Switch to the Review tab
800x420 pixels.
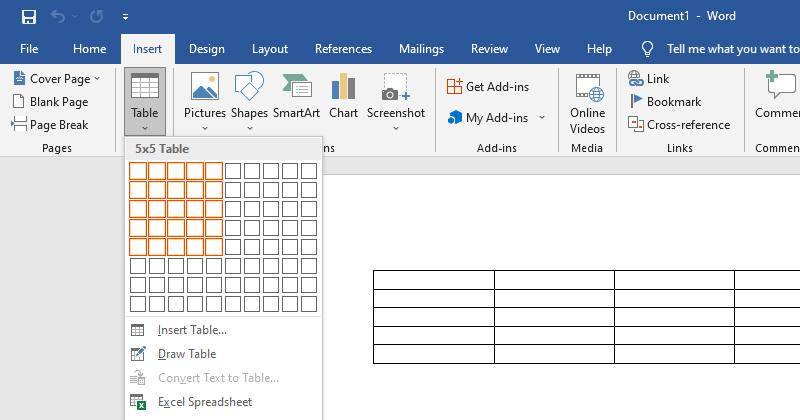pos(489,49)
